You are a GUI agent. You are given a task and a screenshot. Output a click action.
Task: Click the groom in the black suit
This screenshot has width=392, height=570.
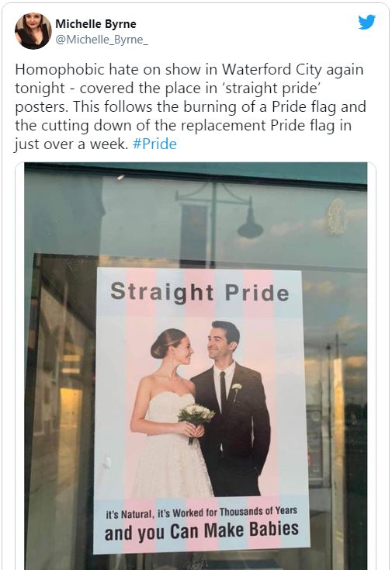pos(231,408)
